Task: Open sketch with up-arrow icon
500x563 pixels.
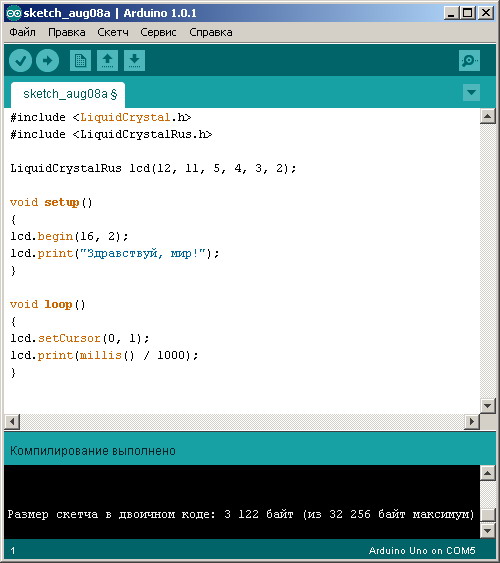Action: [107, 61]
